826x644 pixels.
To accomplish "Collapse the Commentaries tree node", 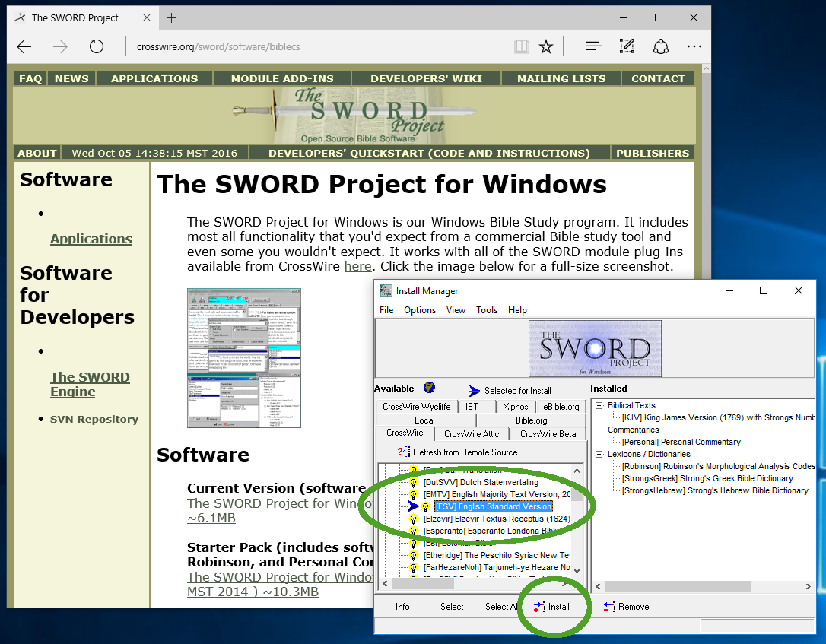I will [x=599, y=430].
